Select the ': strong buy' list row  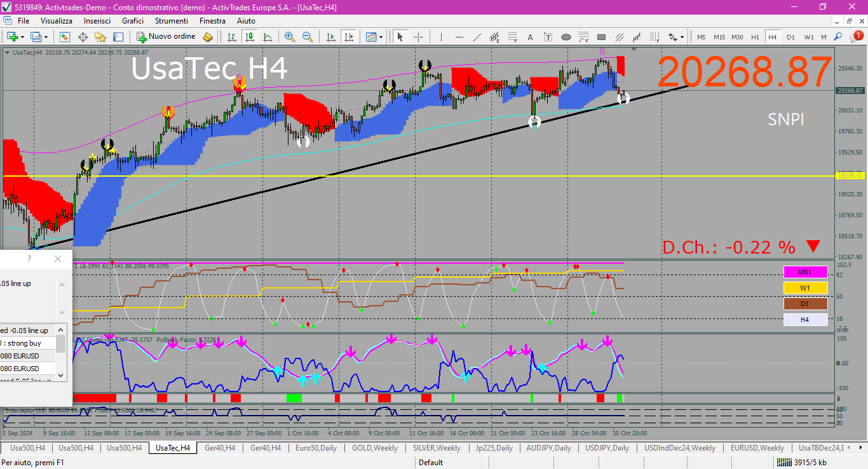(28, 343)
